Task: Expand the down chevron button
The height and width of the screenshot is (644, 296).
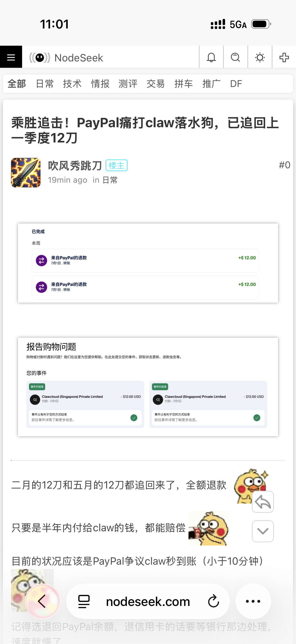Action: (263, 531)
